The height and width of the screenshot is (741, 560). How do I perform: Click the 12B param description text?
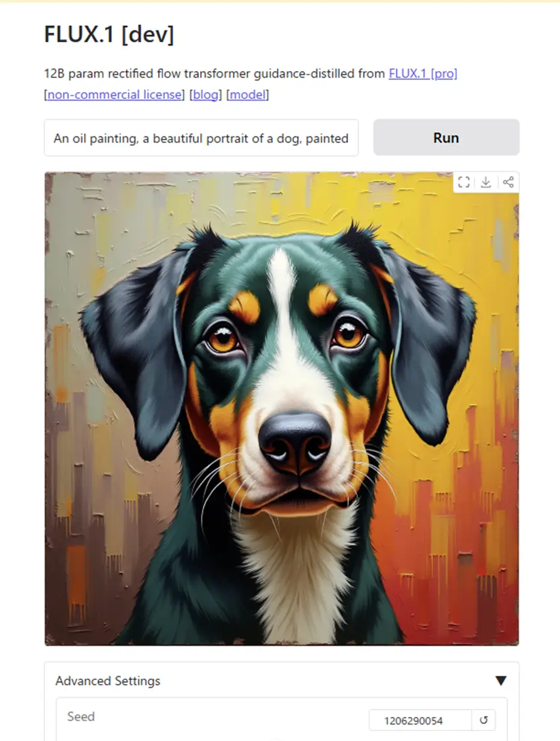[x=215, y=74]
